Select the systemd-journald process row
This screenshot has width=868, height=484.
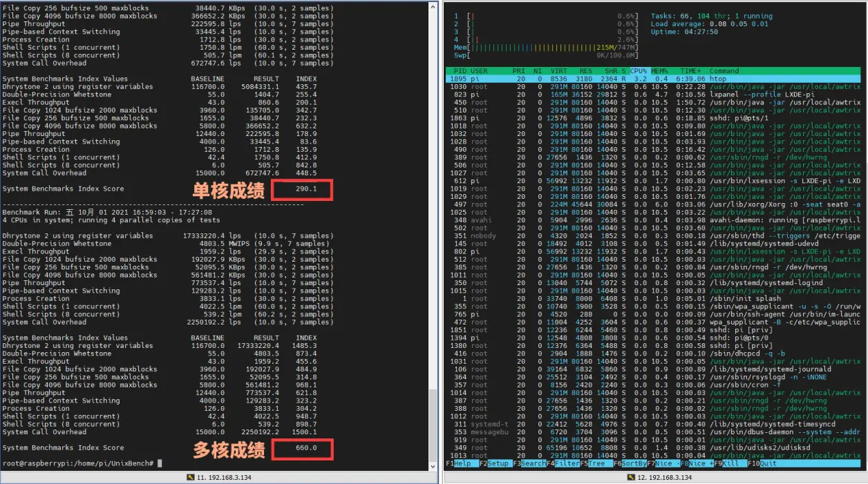pyautogui.click(x=653, y=369)
